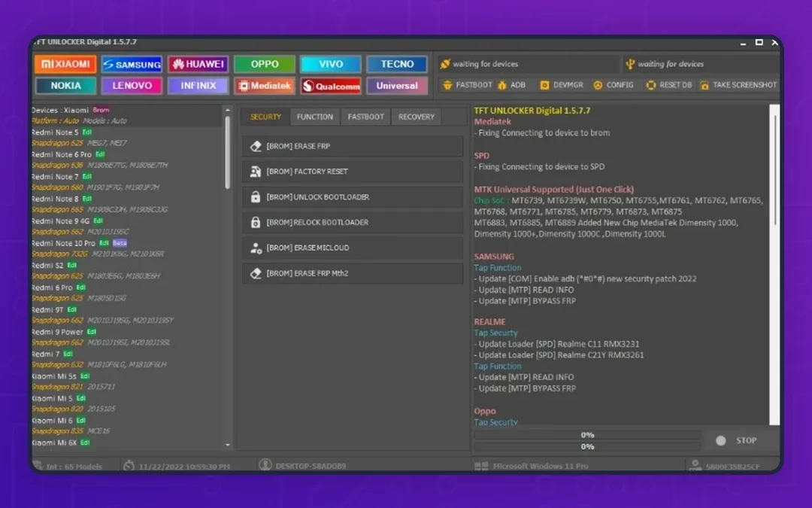Image resolution: width=812 pixels, height=508 pixels.
Task: Open the Mediatek chipset section
Action: coord(265,86)
